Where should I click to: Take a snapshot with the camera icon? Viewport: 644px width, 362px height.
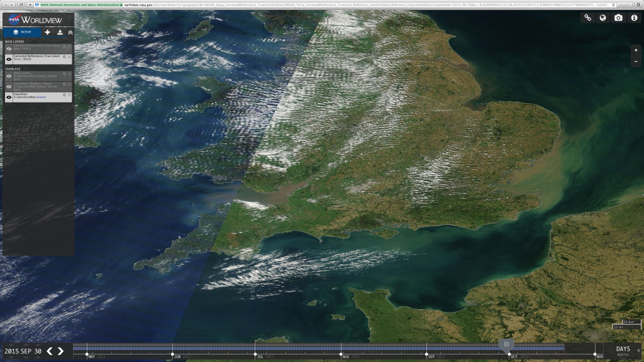coord(619,18)
